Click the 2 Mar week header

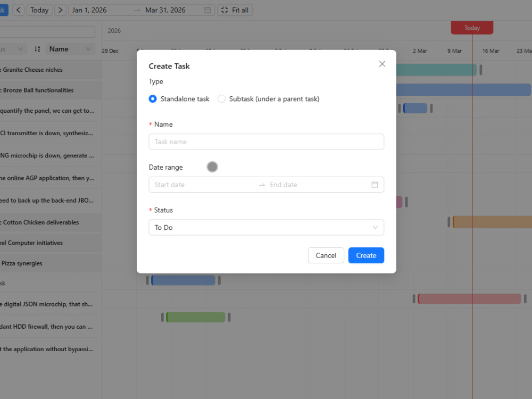click(420, 51)
